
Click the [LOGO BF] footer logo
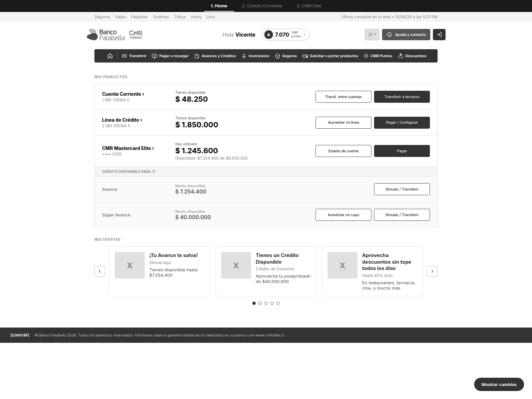[20, 335]
